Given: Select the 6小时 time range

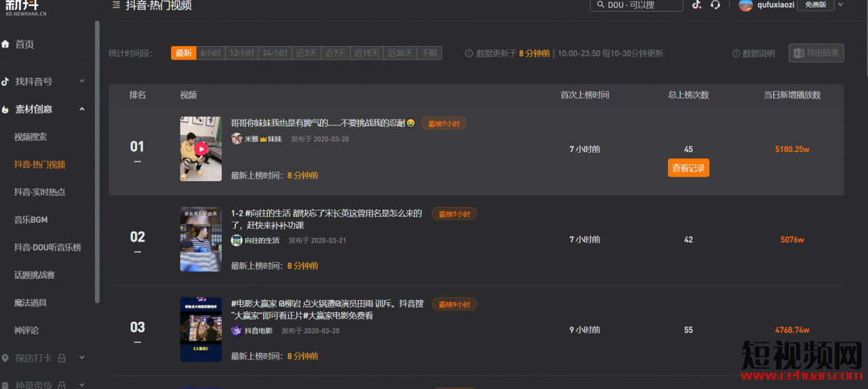Looking at the screenshot, I should (210, 53).
